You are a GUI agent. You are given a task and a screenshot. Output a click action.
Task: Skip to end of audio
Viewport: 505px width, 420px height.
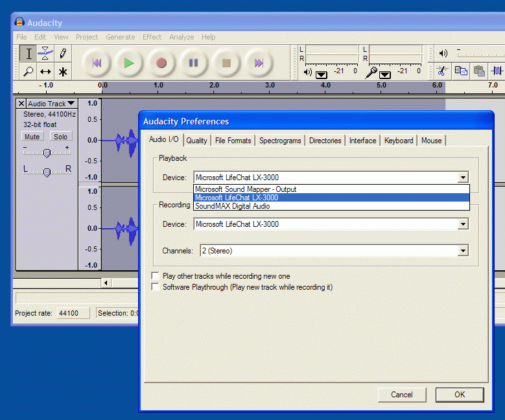[259, 63]
